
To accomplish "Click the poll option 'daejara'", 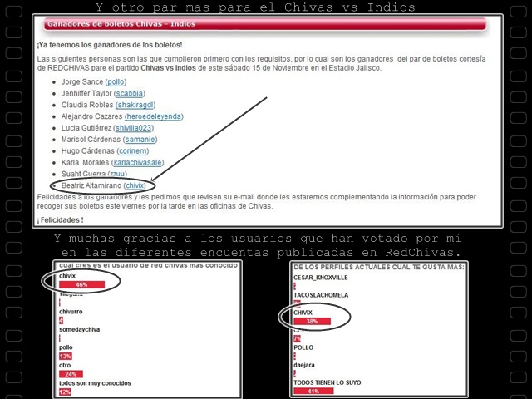I will click(x=304, y=366).
